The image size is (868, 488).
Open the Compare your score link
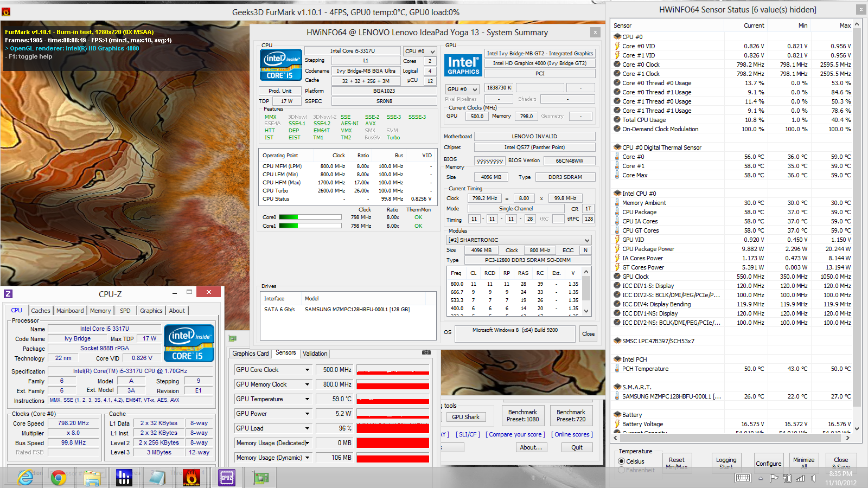pos(515,434)
